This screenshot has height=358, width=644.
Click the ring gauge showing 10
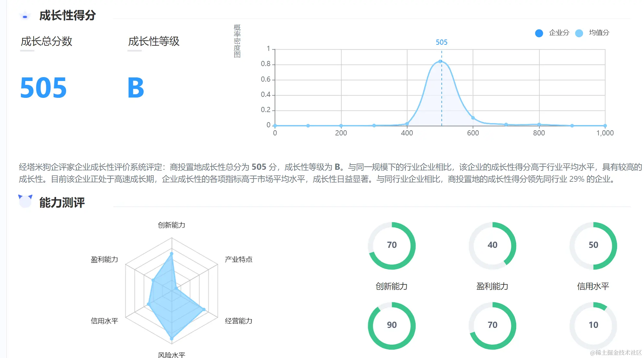click(x=593, y=325)
